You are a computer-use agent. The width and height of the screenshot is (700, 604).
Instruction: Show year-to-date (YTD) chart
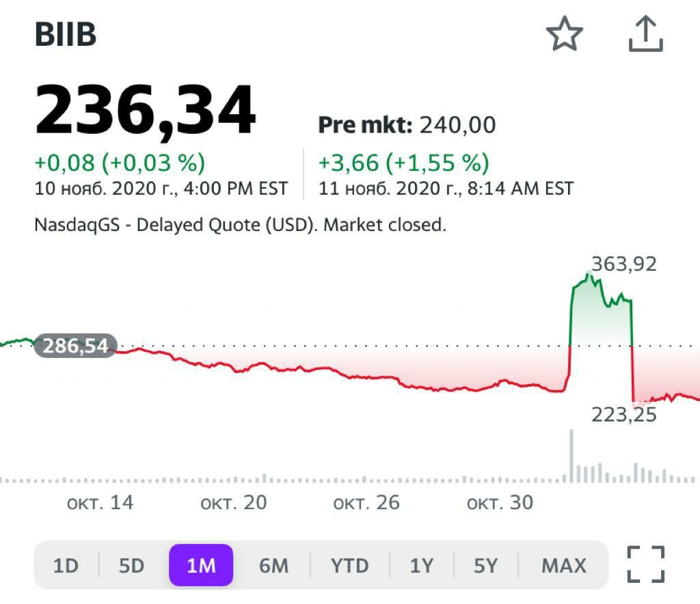tap(349, 566)
